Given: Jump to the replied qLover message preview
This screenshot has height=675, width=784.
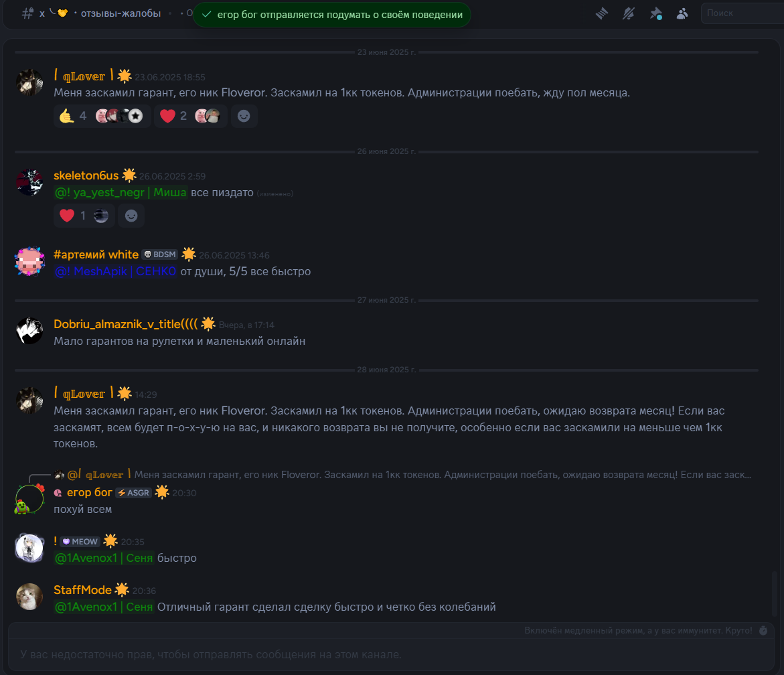Looking at the screenshot, I should (443, 475).
